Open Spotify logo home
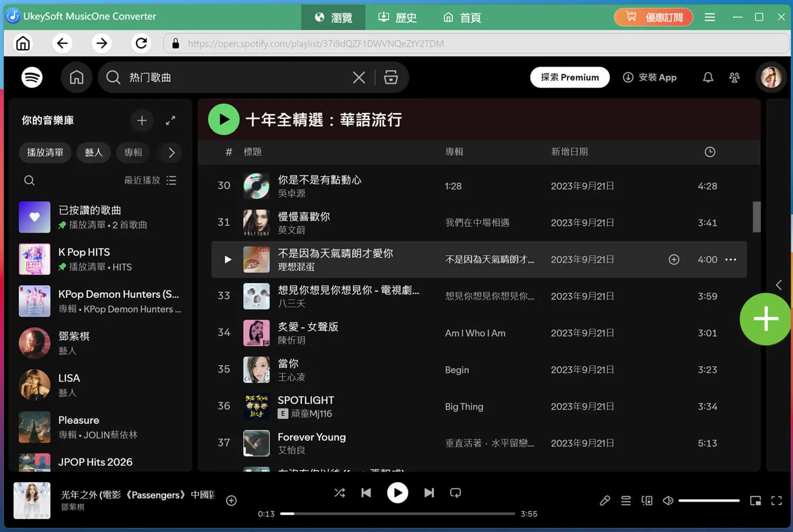Viewport: 793px width, 532px height. coord(32,78)
